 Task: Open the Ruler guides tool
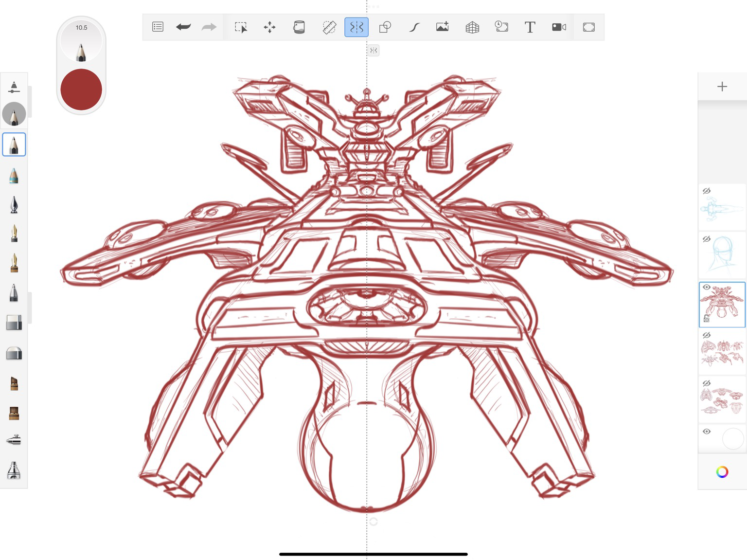click(329, 27)
